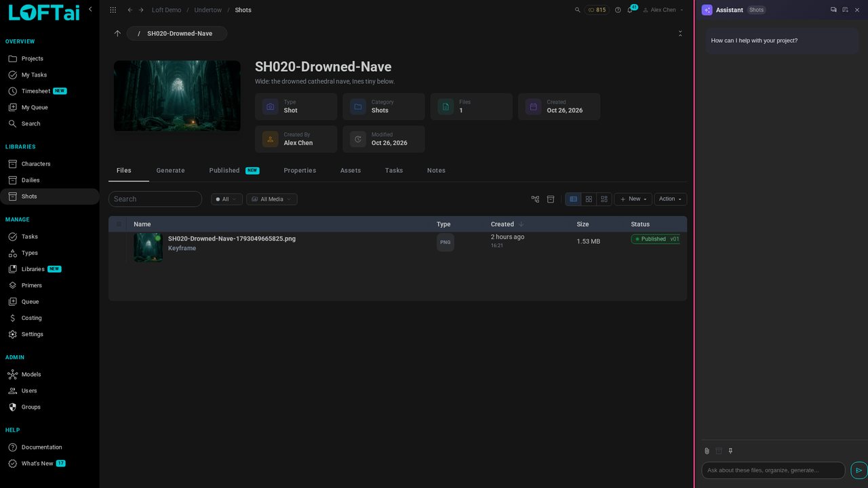
Task: Open the SH020-Drowned-Nave keyframe thumbnail
Action: click(148, 247)
